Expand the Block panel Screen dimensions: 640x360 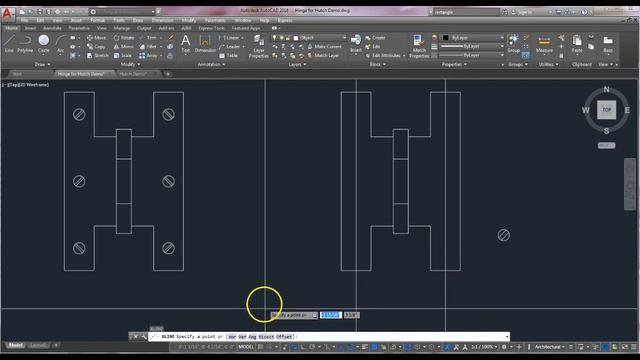377,64
